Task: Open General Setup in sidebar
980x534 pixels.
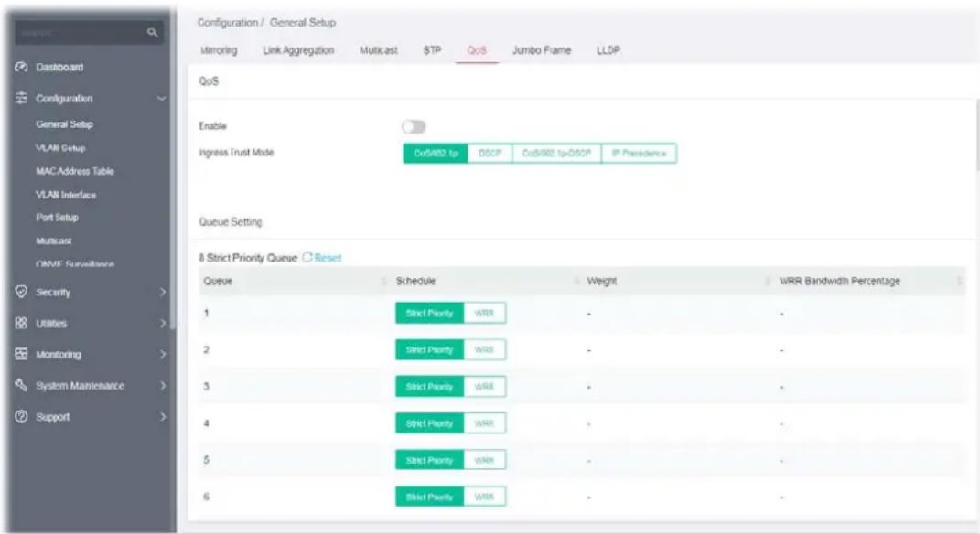Action: click(x=64, y=124)
